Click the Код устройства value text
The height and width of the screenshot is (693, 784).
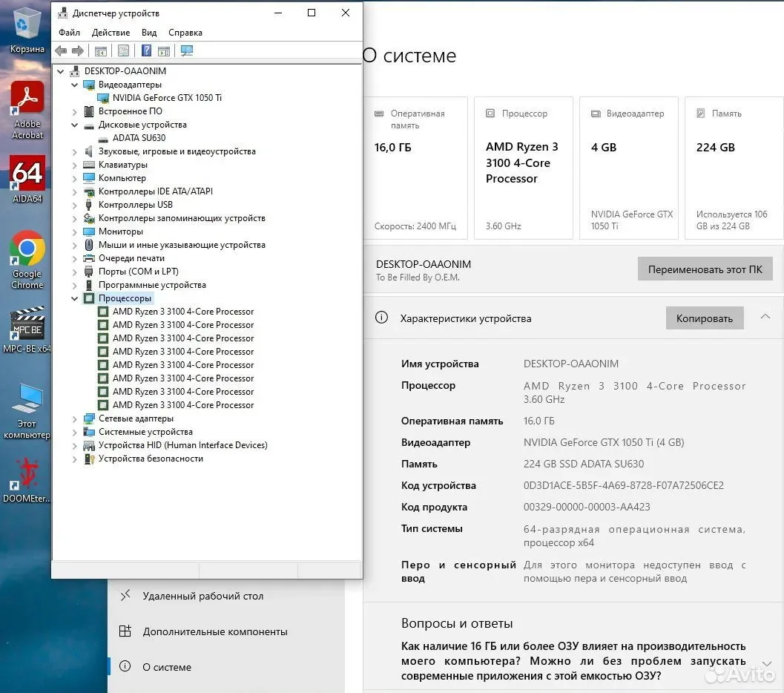[624, 485]
